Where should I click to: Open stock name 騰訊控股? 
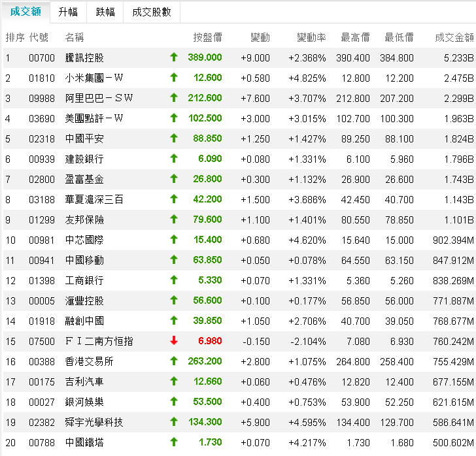tap(84, 57)
